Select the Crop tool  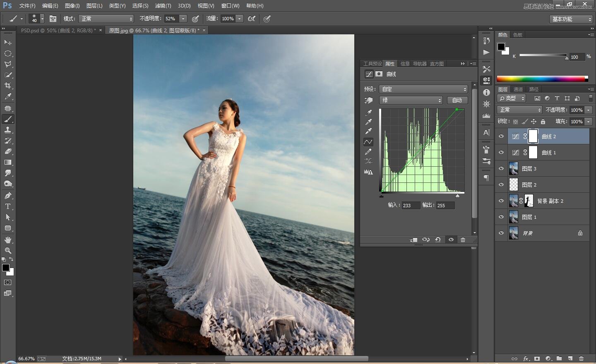click(x=8, y=86)
